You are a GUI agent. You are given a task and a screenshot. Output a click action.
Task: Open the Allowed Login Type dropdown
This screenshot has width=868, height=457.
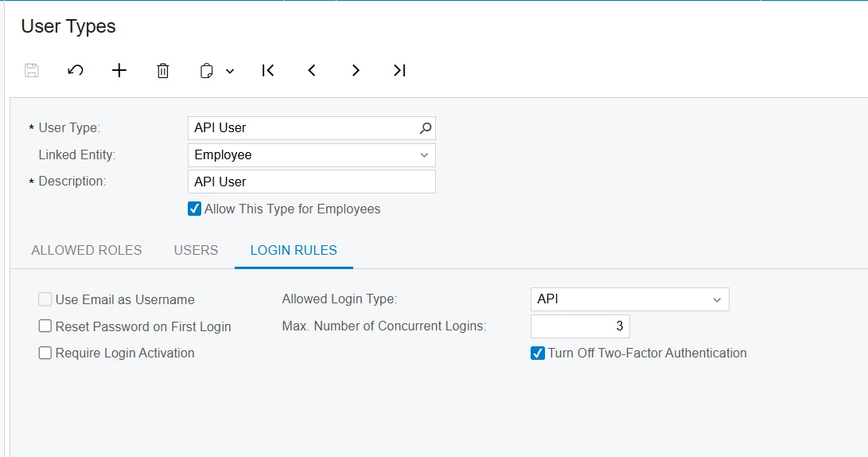[717, 300]
